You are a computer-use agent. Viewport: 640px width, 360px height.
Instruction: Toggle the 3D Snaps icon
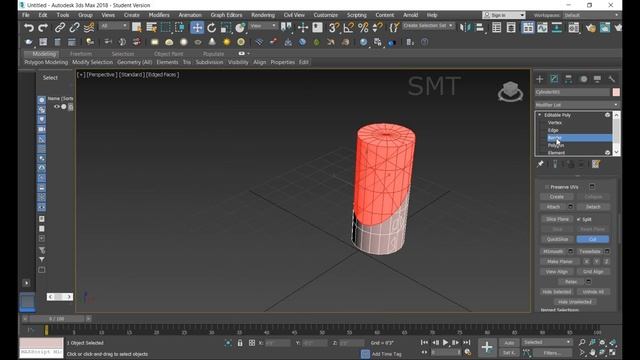point(334,27)
